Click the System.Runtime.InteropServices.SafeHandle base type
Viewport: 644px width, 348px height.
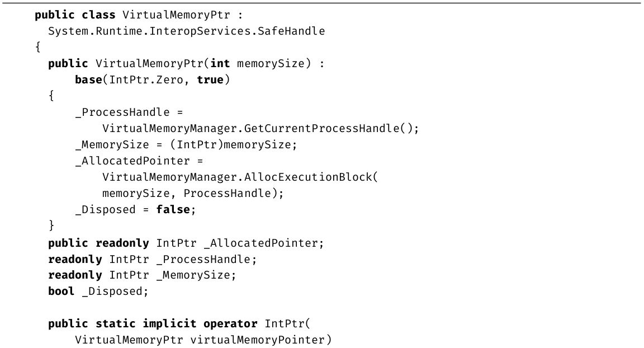tap(186, 31)
